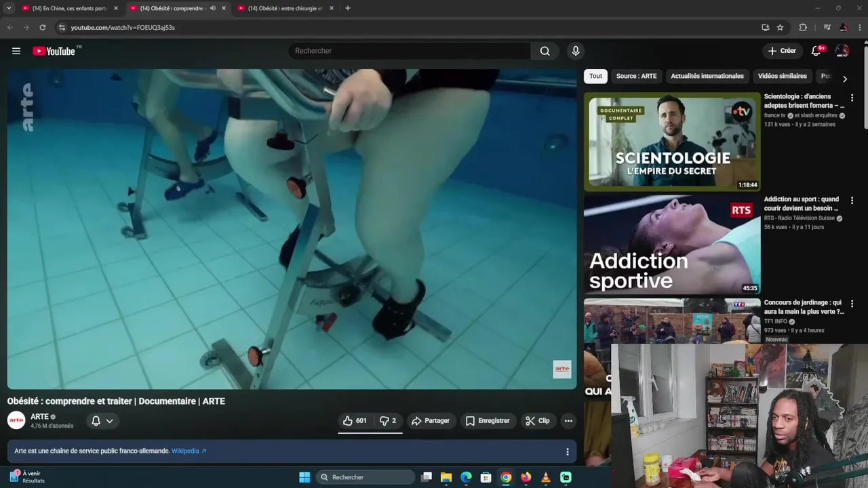Open the Windows Start menu

pos(304,477)
